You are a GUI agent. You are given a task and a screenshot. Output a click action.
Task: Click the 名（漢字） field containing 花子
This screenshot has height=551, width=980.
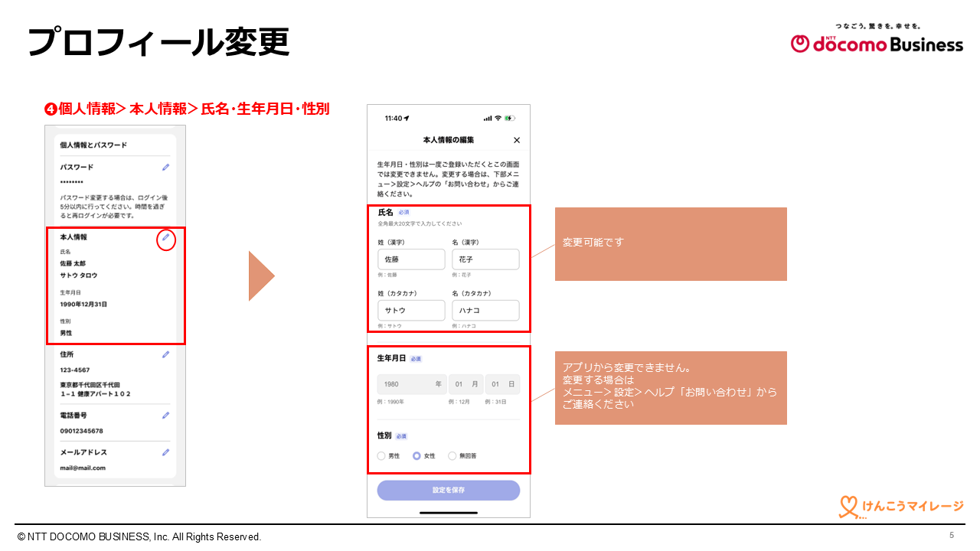coord(485,259)
